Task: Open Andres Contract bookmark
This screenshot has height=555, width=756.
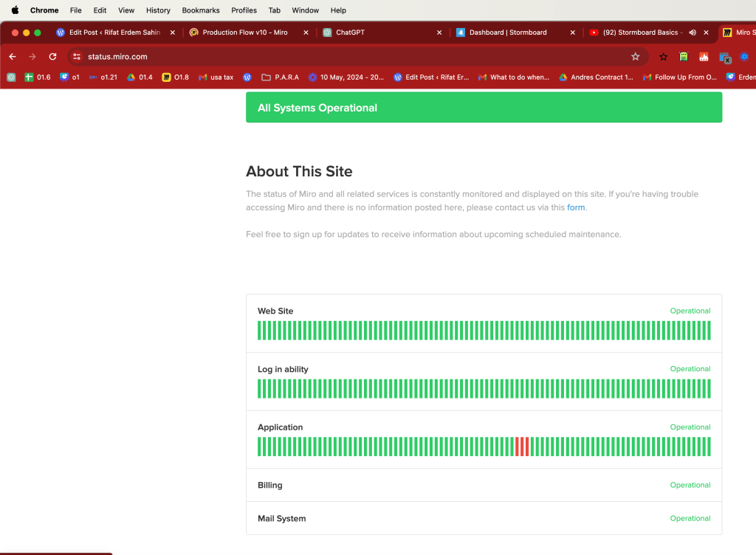Action: click(x=597, y=77)
